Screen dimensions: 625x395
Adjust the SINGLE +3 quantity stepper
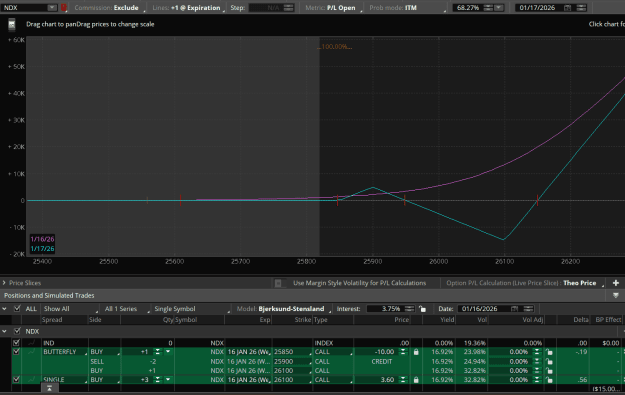pyautogui.click(x=158, y=379)
